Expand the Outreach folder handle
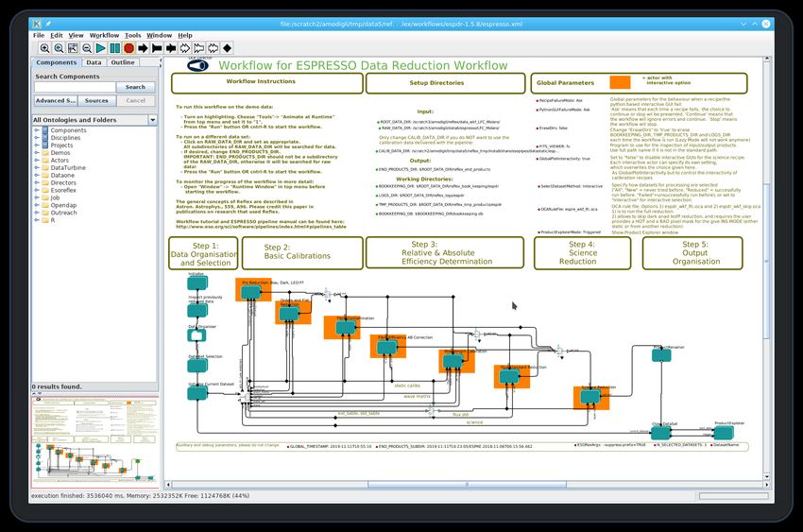This screenshot has width=803, height=532. (37, 213)
